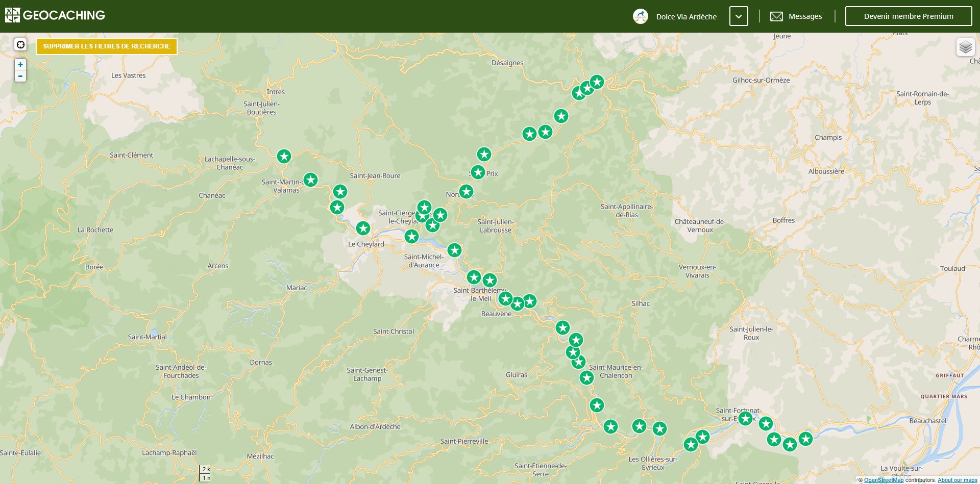
Task: Select the cache marker above Le Cheylard label
Action: click(x=363, y=228)
